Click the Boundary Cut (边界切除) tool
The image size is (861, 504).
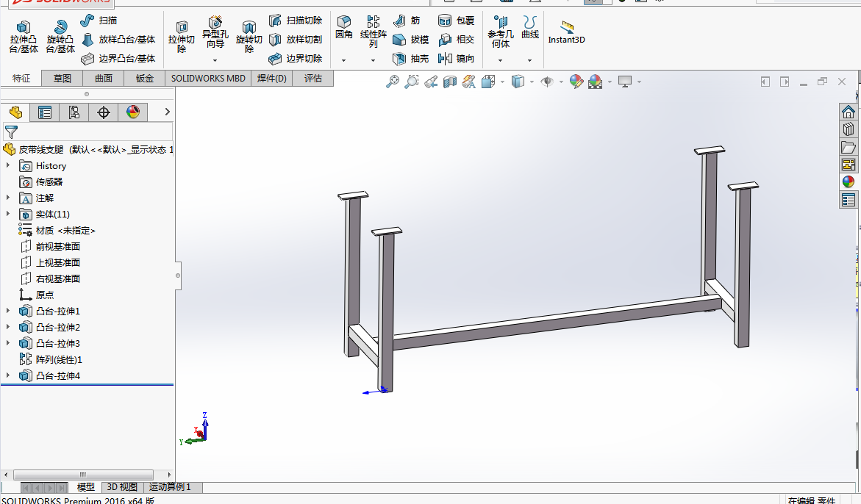(x=296, y=59)
